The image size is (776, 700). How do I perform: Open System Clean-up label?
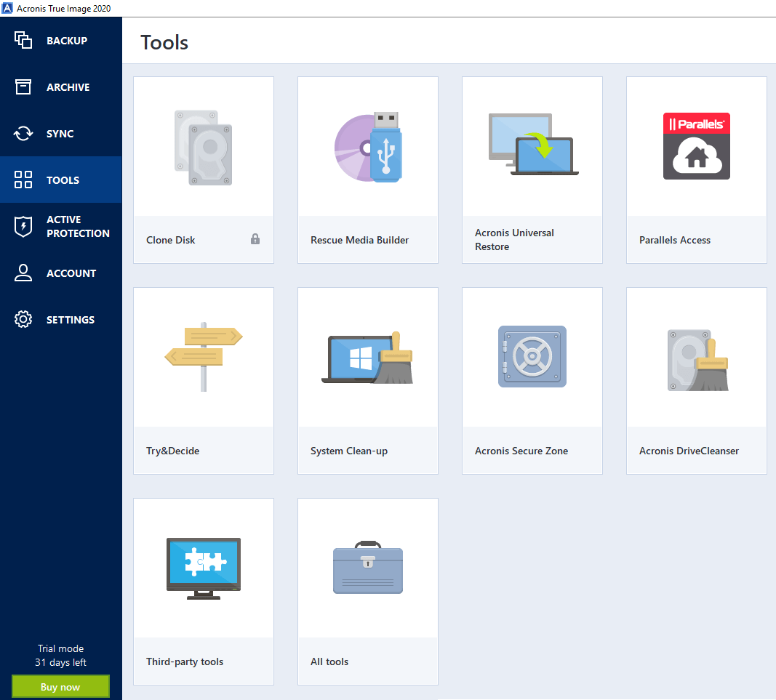349,451
